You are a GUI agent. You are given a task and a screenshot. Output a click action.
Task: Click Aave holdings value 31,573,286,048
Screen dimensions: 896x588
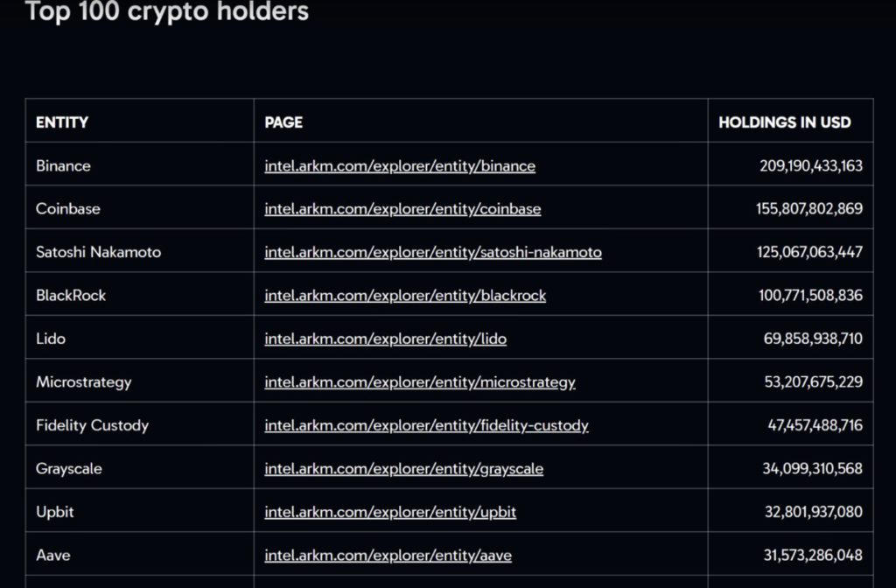pos(813,556)
